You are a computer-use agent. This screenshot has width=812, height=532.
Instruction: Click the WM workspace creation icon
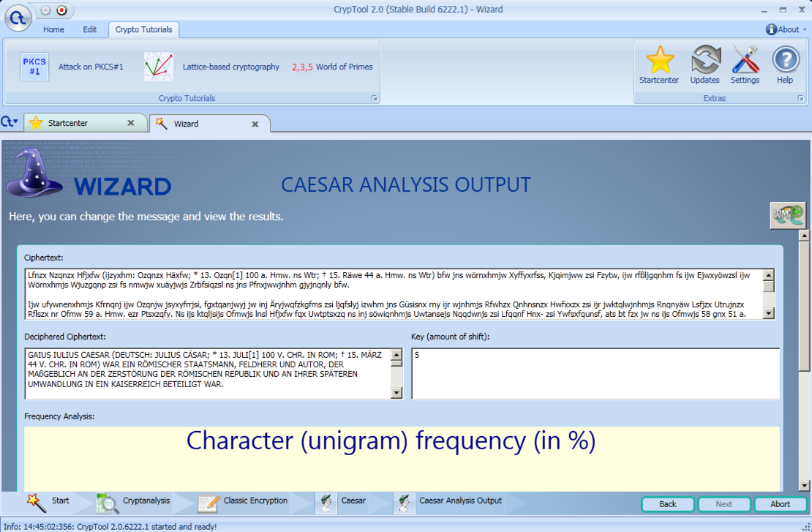pos(788,215)
